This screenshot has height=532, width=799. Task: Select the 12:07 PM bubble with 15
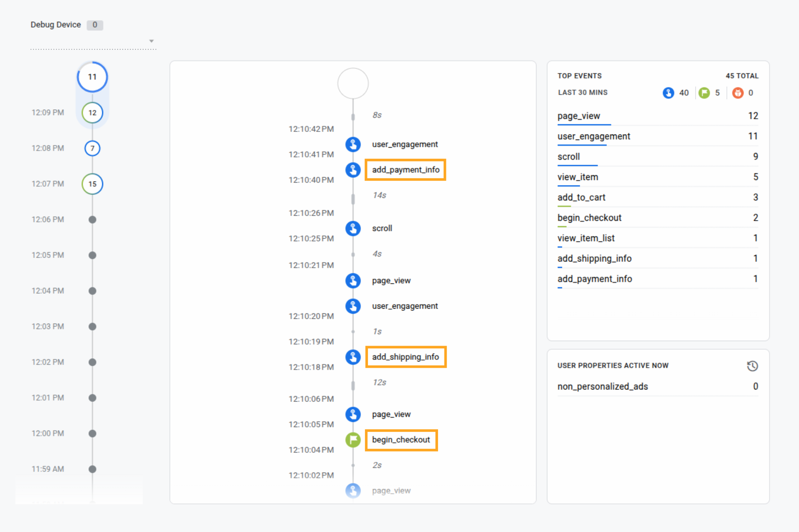92,184
